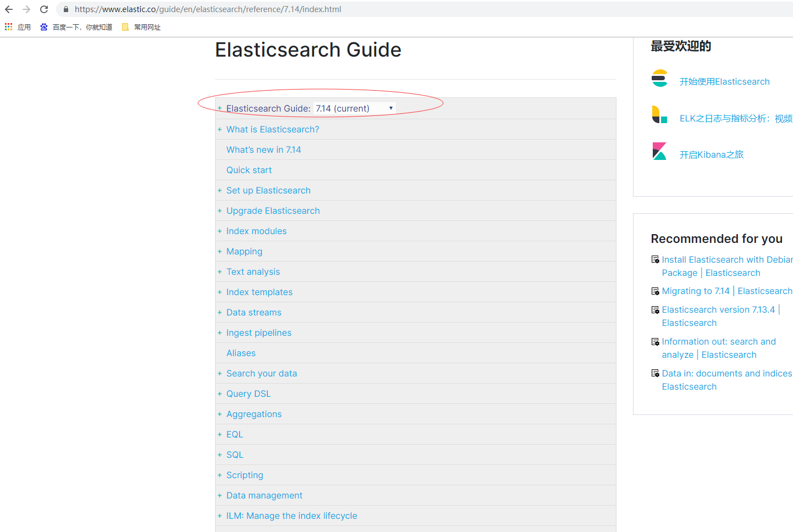Open the Data management link

[265, 495]
